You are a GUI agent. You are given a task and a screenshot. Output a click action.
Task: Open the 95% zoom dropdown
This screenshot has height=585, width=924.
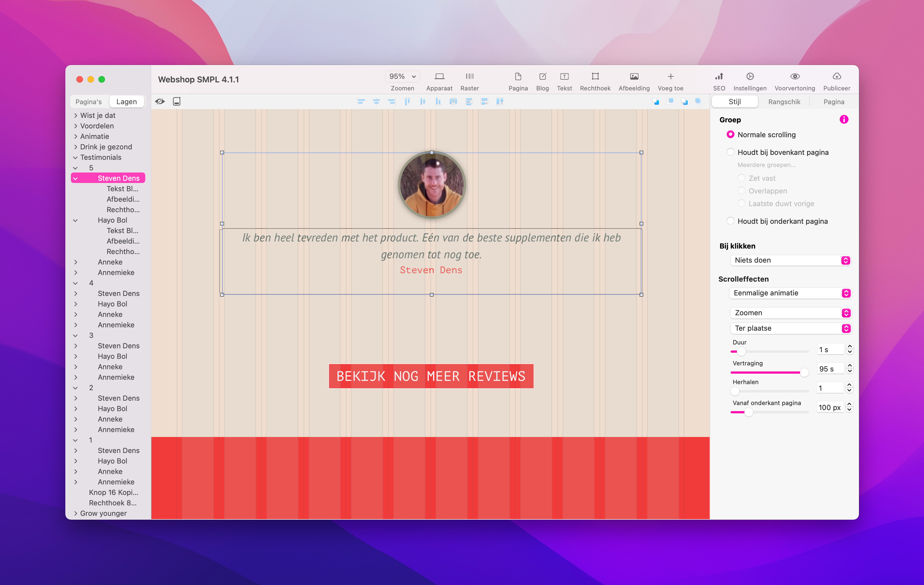(x=402, y=76)
